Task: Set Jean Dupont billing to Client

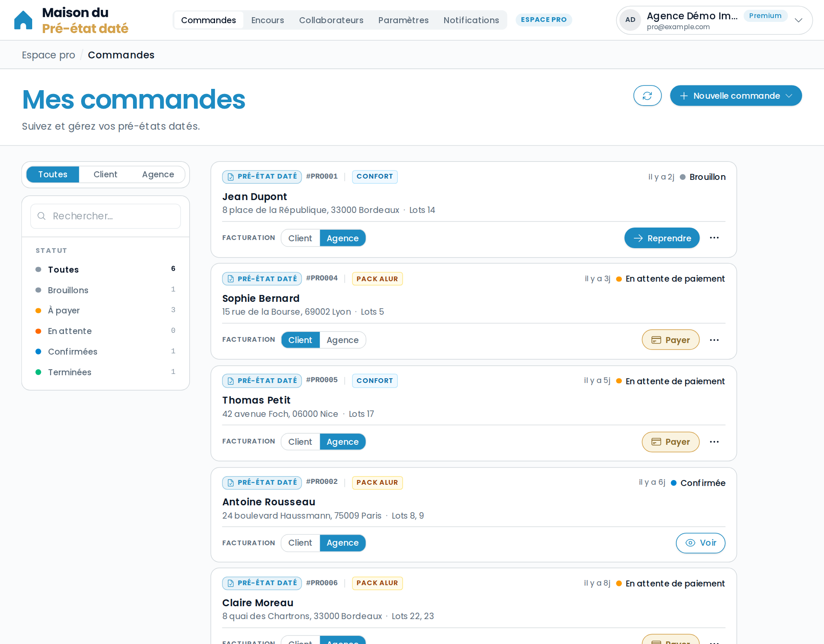Action: tap(300, 238)
